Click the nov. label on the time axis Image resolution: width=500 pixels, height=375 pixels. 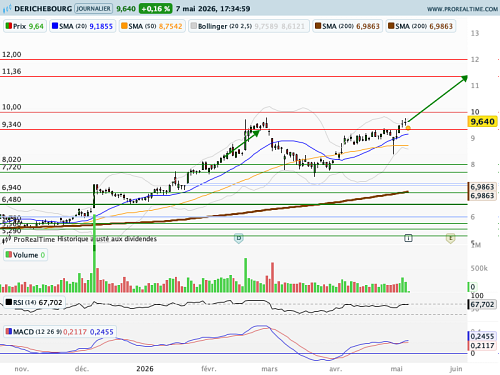click(22, 369)
